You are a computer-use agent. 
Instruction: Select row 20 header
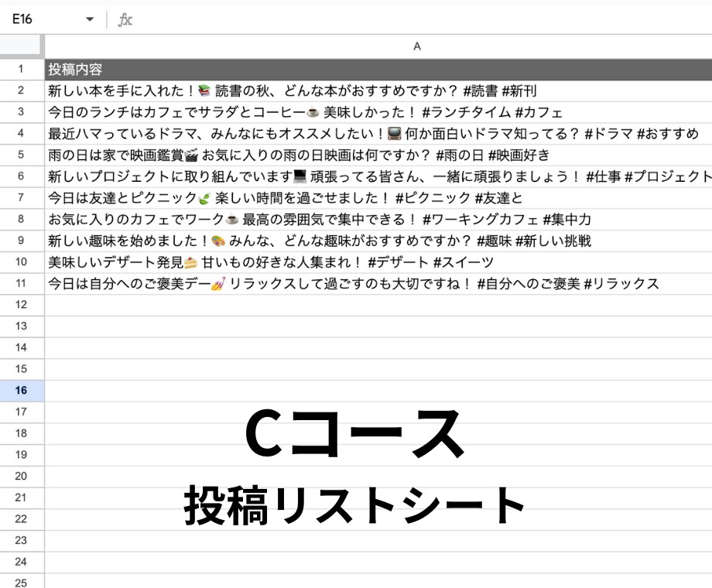22,477
